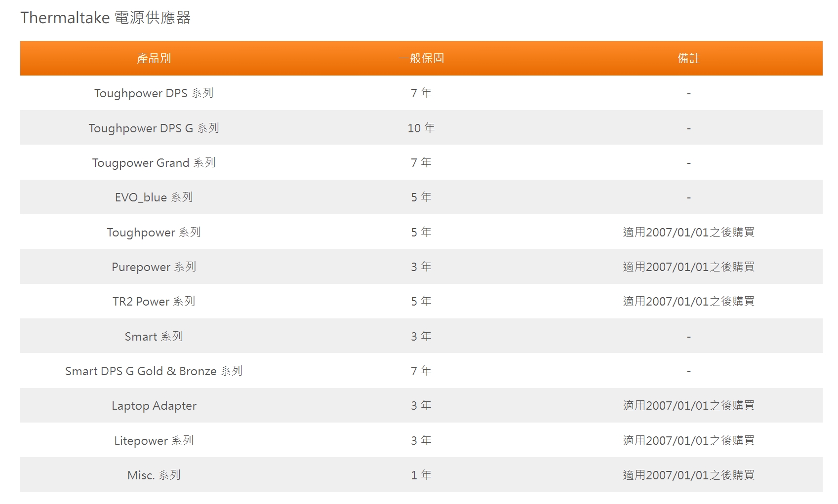Viewport: 838px width, 504px height.
Task: Select the Toughpower DPS 系列 cell
Action: [154, 93]
